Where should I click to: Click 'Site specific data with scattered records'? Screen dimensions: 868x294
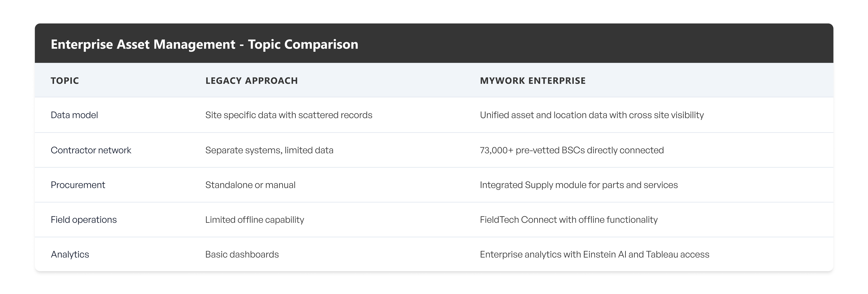pyautogui.click(x=288, y=115)
